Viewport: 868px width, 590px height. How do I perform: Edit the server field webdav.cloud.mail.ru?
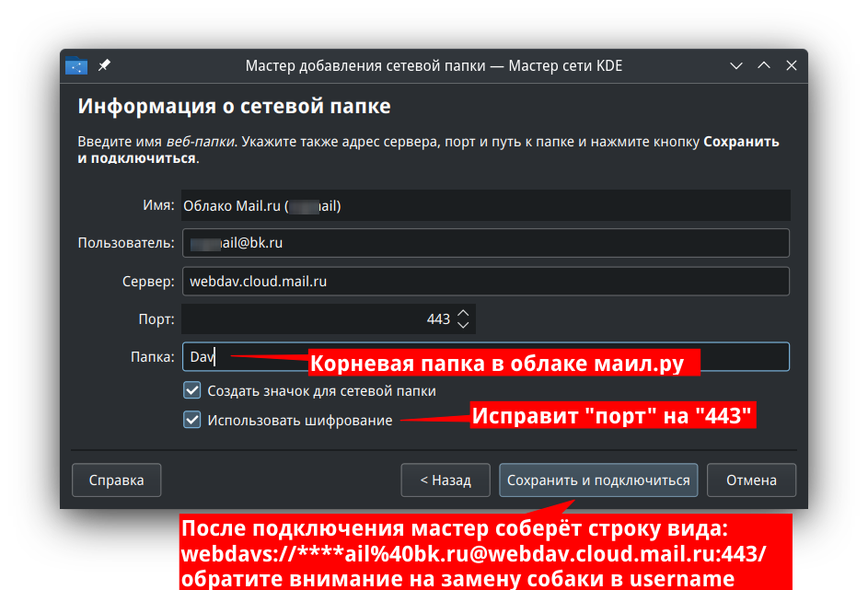[486, 281]
